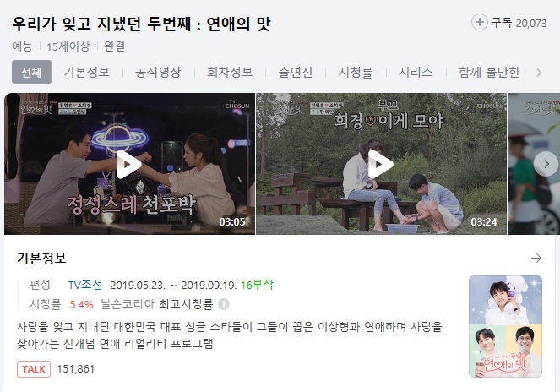The height and width of the screenshot is (392, 560).
Task: Play the first video clip
Action: (129, 164)
